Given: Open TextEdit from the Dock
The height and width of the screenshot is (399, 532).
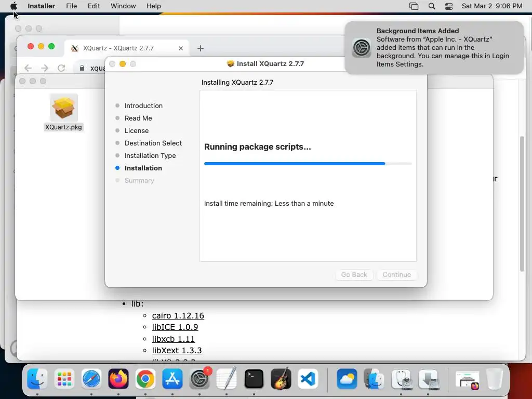Looking at the screenshot, I should (227, 379).
